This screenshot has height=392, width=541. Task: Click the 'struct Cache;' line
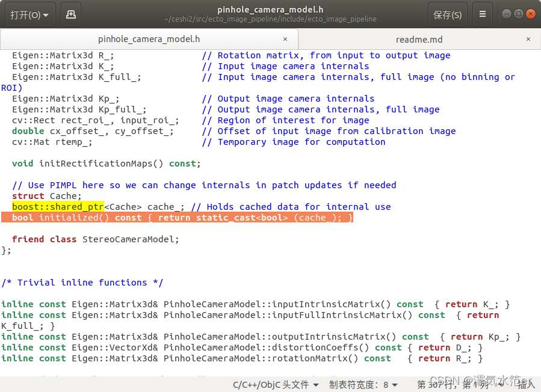[47, 196]
